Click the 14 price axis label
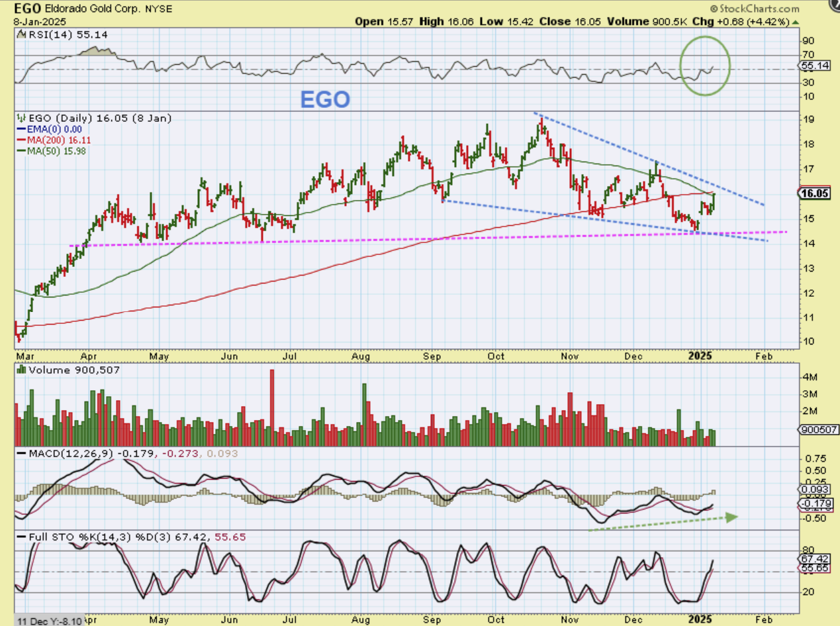 tap(807, 244)
